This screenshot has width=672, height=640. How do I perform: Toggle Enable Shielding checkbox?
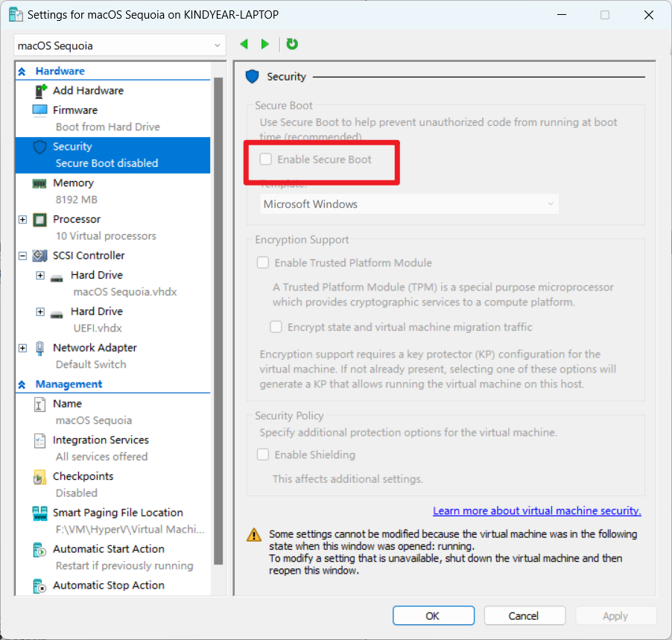tap(263, 454)
